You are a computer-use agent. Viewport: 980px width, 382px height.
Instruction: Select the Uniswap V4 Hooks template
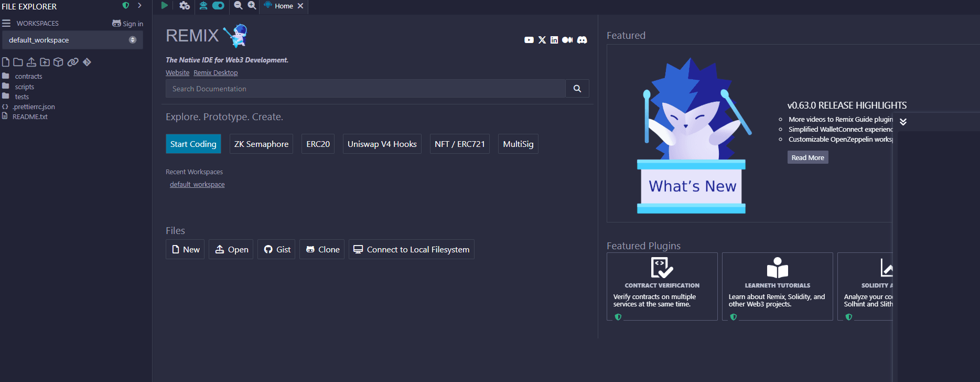click(382, 144)
